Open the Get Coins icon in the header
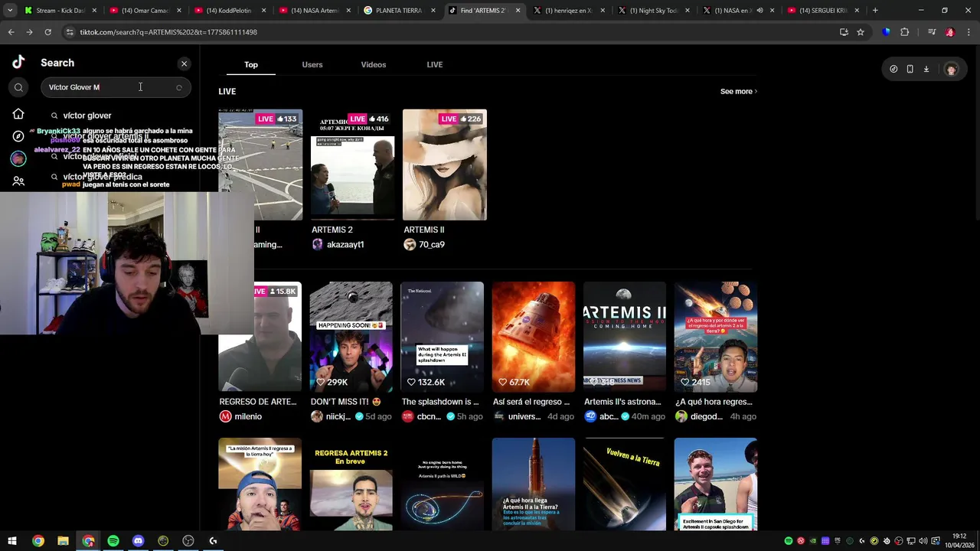 (893, 69)
